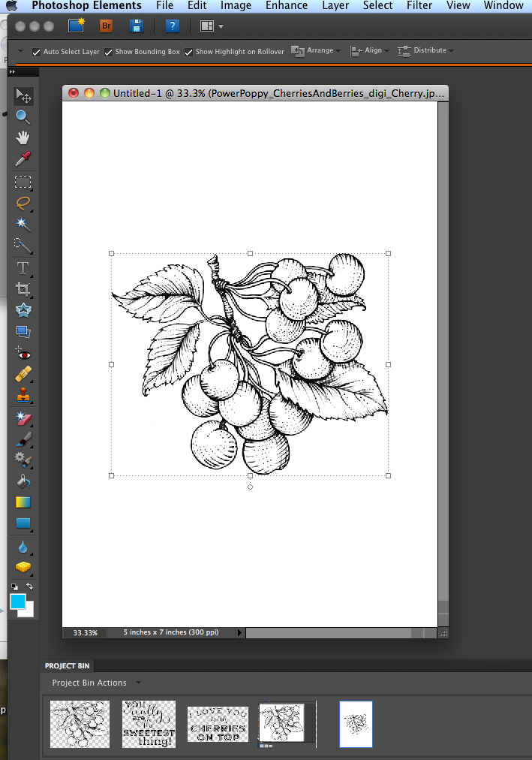The height and width of the screenshot is (760, 532).
Task: Open the View menu
Action: pyautogui.click(x=458, y=5)
